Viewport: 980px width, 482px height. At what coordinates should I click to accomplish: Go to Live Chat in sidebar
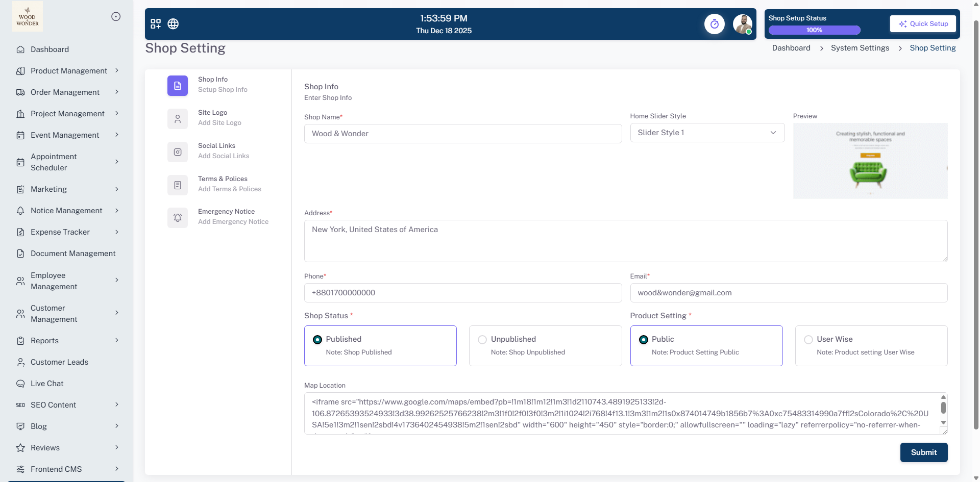(47, 384)
